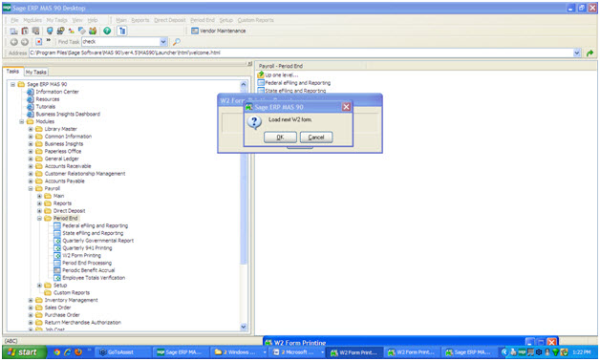The height and width of the screenshot is (361, 600).
Task: Switch to the My Tasks tab
Action: 36,72
